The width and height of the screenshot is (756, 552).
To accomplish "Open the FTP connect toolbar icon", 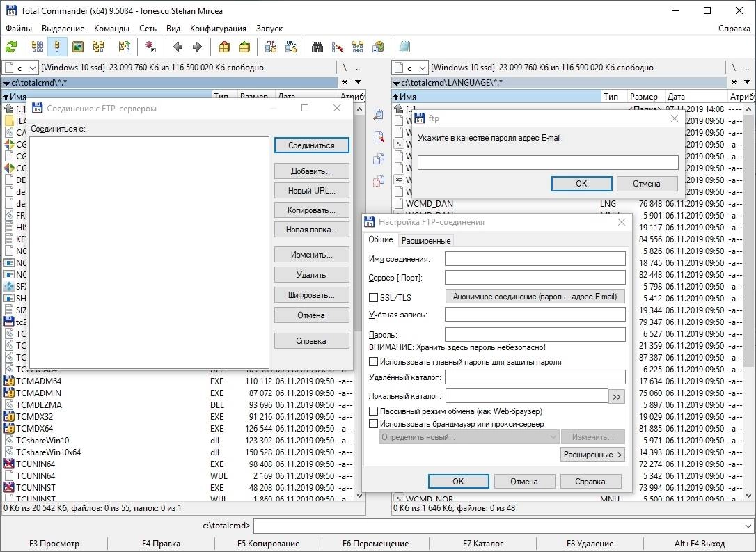I will coord(271,47).
